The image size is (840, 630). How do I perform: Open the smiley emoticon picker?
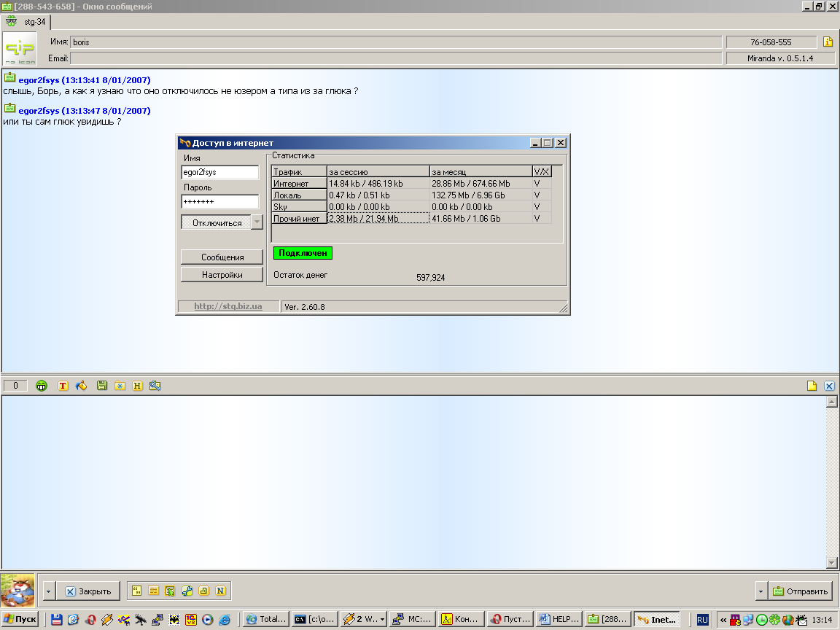pyautogui.click(x=42, y=386)
